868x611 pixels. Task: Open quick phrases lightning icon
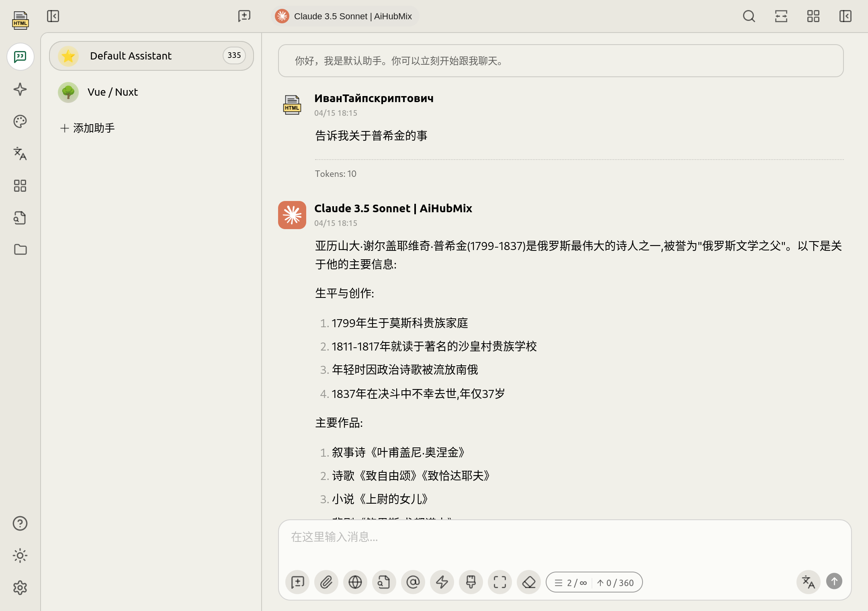(442, 582)
